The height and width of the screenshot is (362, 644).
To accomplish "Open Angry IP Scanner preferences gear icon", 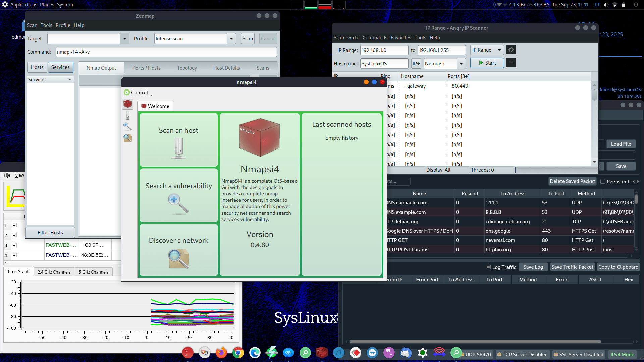I will tap(511, 50).
